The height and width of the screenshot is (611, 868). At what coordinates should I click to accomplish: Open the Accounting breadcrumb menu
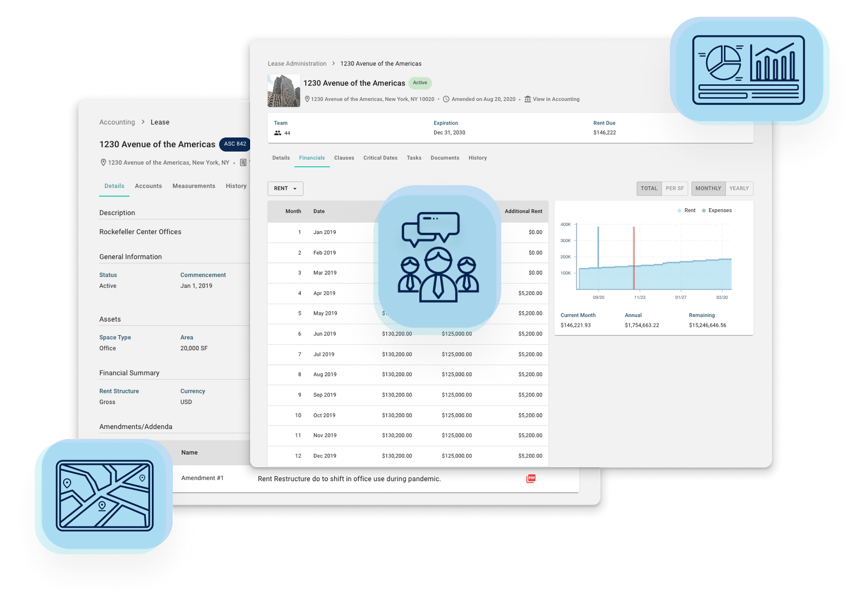tap(117, 122)
